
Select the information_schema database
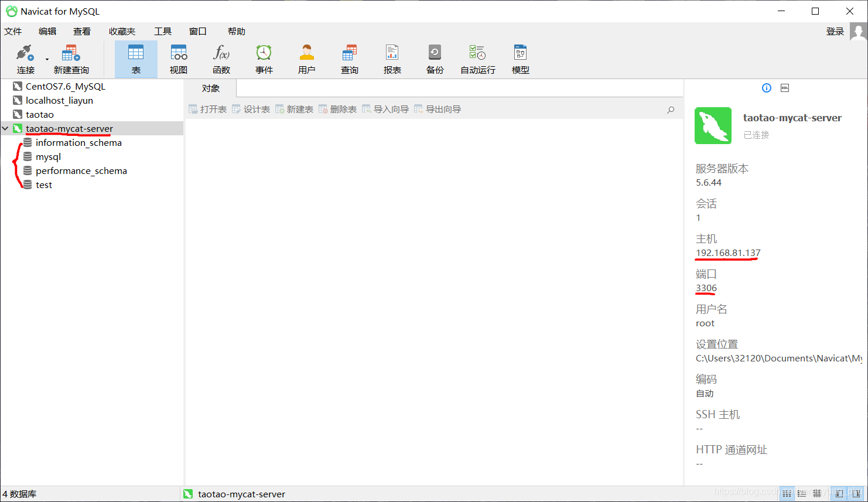[78, 142]
